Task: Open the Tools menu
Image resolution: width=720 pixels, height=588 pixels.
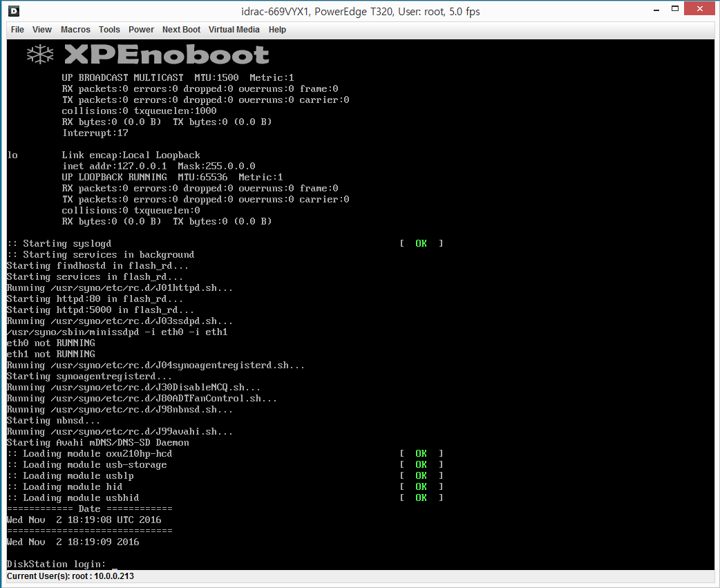Action: coord(109,30)
